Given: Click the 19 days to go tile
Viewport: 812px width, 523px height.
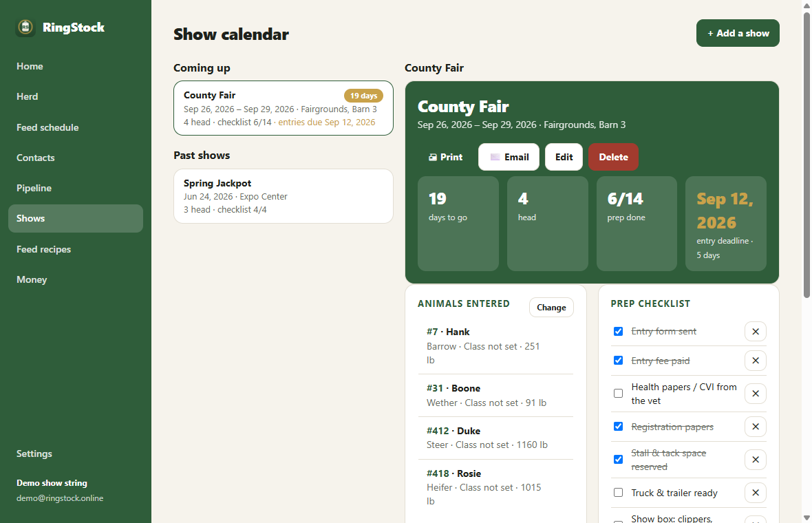Looking at the screenshot, I should pos(458,224).
